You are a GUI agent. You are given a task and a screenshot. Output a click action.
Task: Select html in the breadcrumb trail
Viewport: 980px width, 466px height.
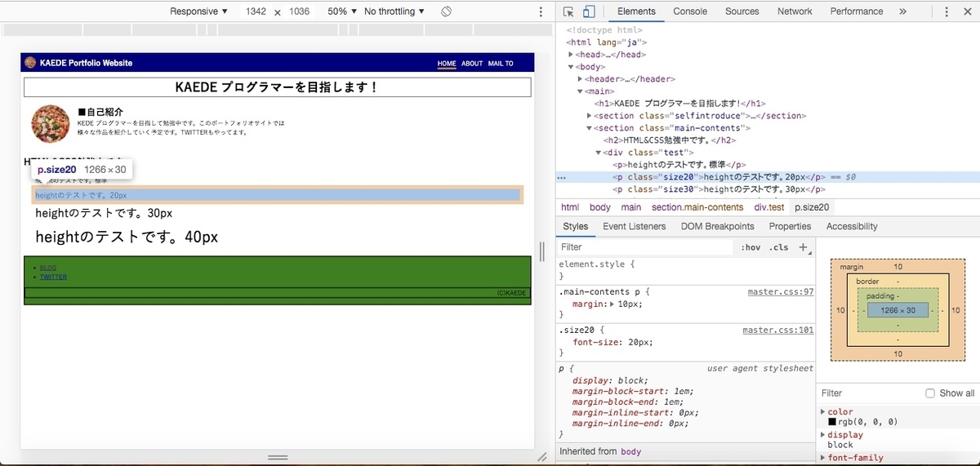[x=570, y=207]
